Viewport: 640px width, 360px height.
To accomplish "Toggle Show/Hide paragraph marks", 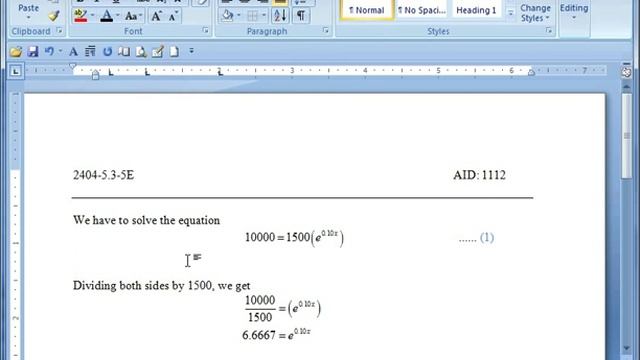I will click(x=301, y=16).
